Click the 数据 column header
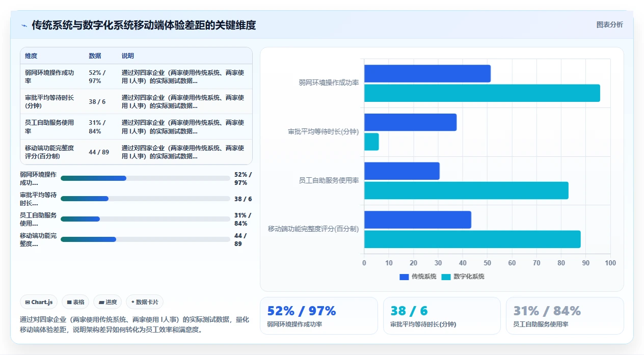Viewport: 644px width, 355px height. pos(95,56)
